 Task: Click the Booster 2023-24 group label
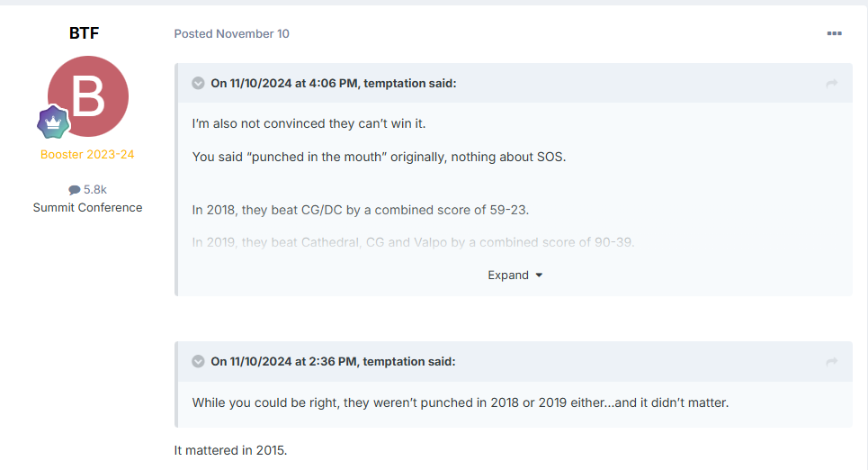point(87,155)
